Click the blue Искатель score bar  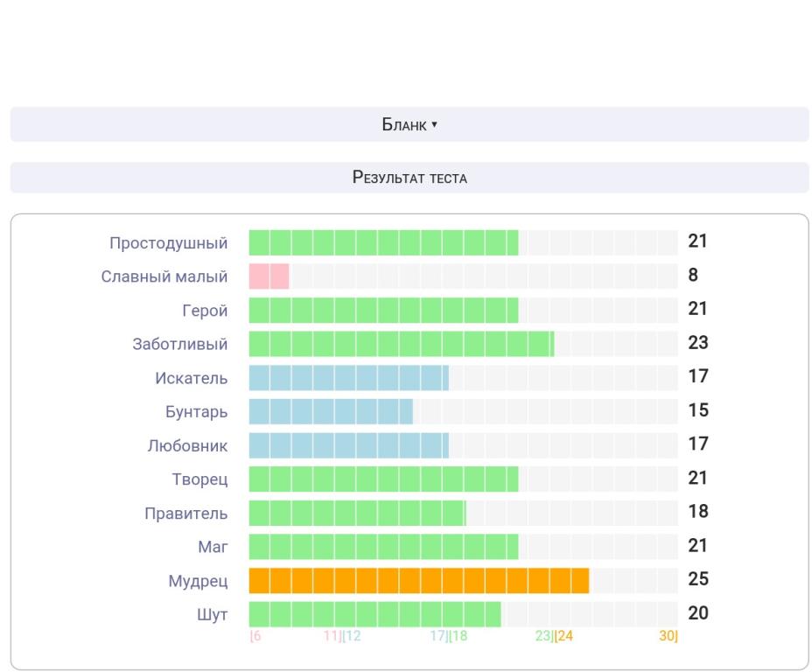click(348, 378)
